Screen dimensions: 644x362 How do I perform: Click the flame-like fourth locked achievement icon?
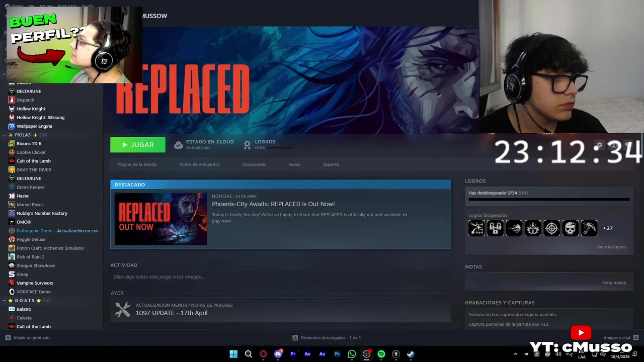(533, 228)
